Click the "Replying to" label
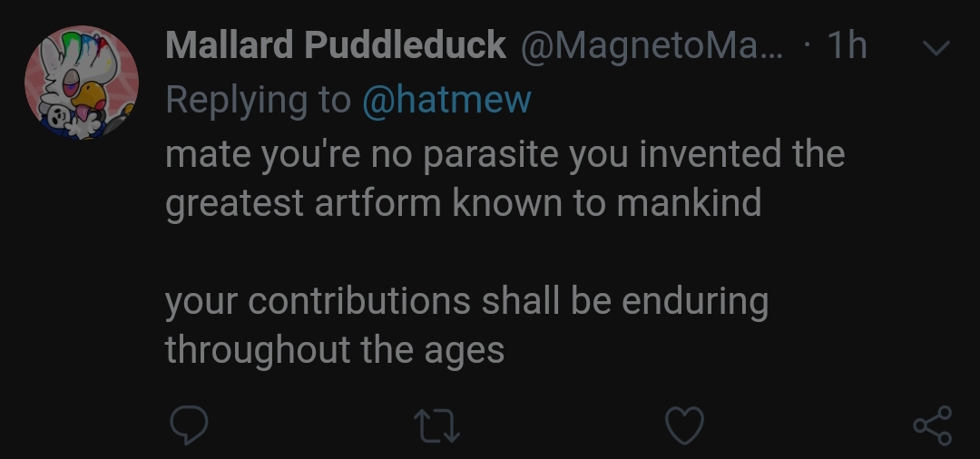Viewport: 980px width, 459px height. (258, 100)
